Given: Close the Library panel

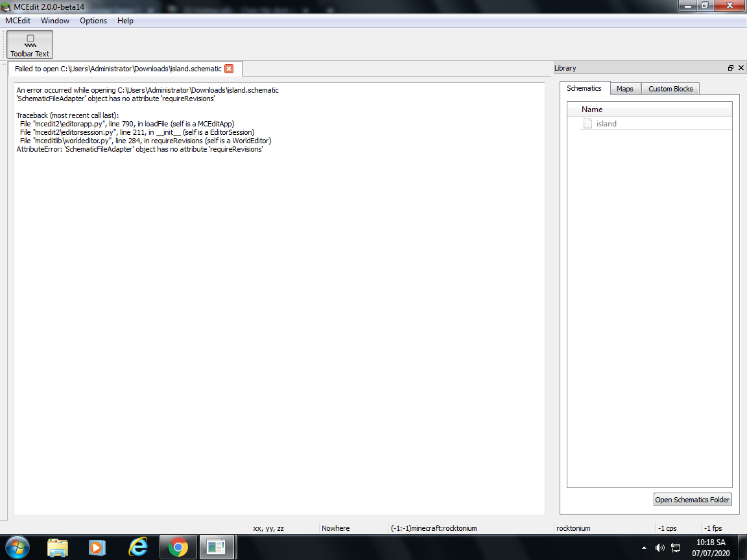Looking at the screenshot, I should click(x=741, y=68).
